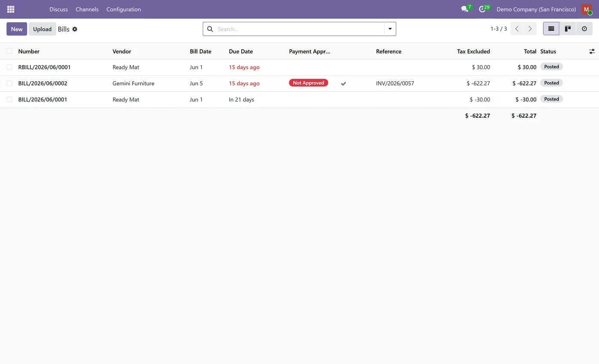Viewport: 599px width, 364px height.
Task: Open bill RBILL/2026/06/0001
Action: pyautogui.click(x=44, y=67)
